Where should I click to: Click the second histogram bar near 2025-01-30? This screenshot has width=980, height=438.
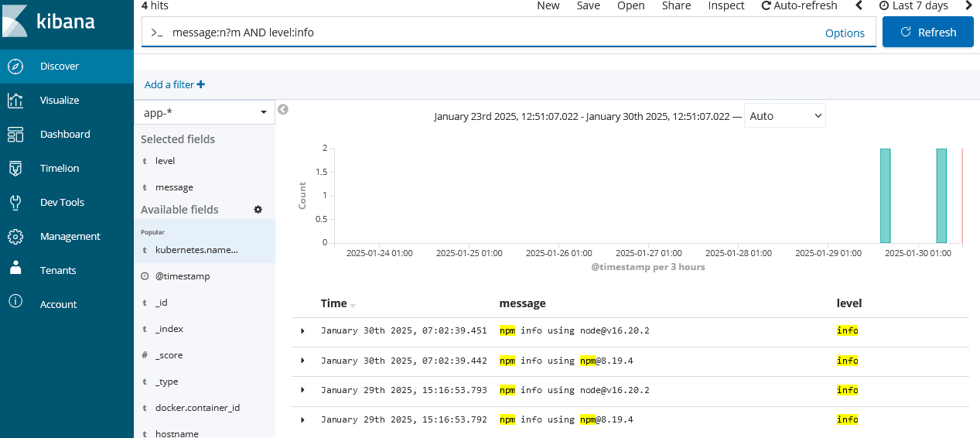tap(941, 196)
